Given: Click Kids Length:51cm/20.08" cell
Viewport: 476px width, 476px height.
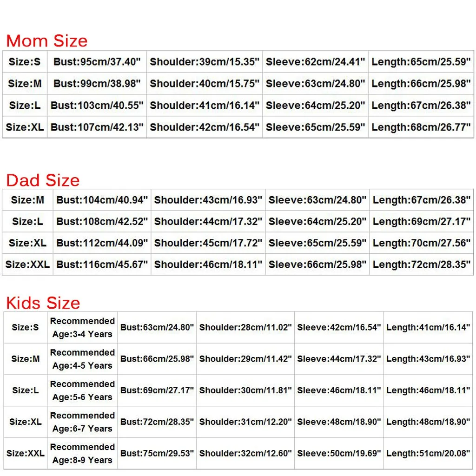Looking at the screenshot, I should click(x=428, y=454).
